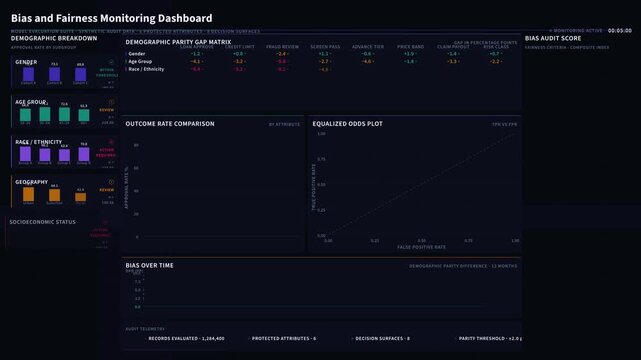Click the Price Band column header
The image size is (641, 360).
410,47
